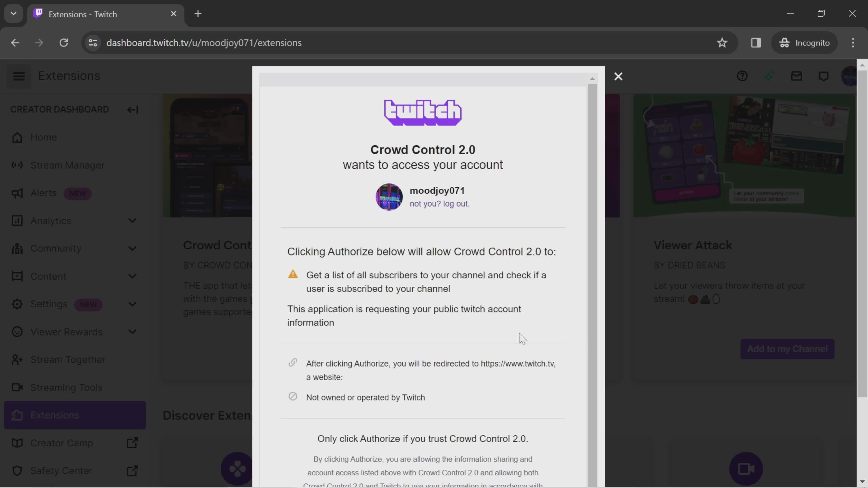Select Extensions in the sidebar
Screen dimensions: 868x488
[75, 415]
